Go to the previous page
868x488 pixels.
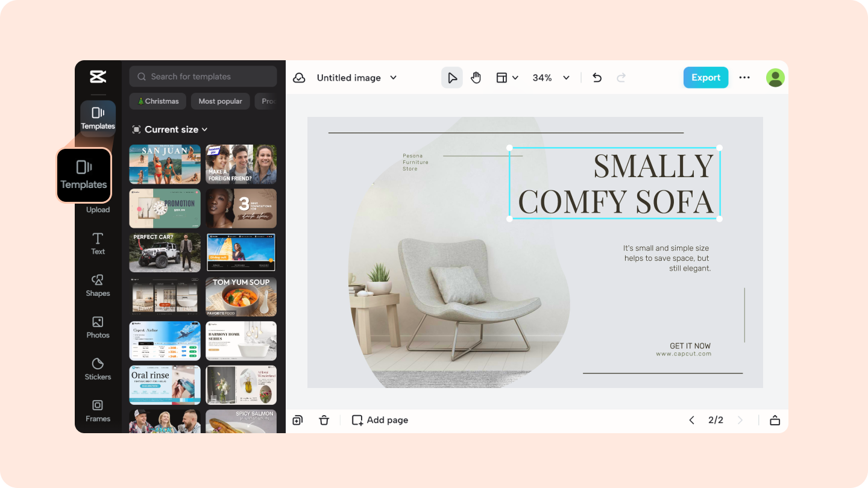point(691,420)
